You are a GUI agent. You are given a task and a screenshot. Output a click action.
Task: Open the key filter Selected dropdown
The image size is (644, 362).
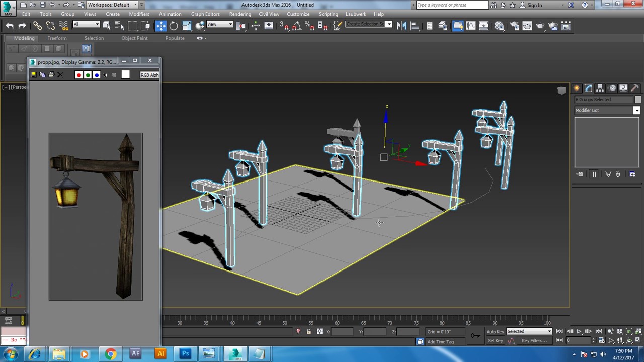click(529, 332)
